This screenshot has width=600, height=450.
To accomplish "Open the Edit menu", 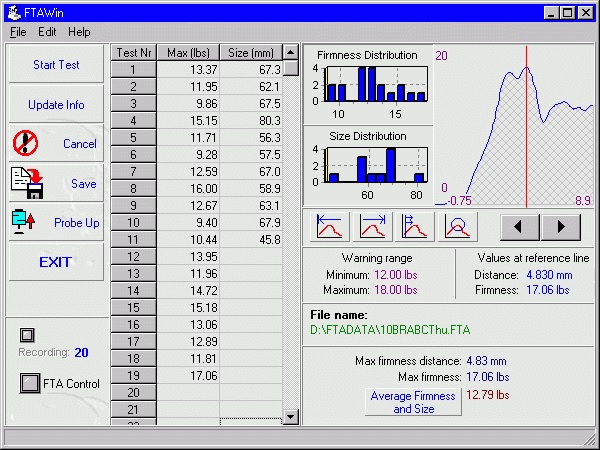I will click(x=47, y=32).
